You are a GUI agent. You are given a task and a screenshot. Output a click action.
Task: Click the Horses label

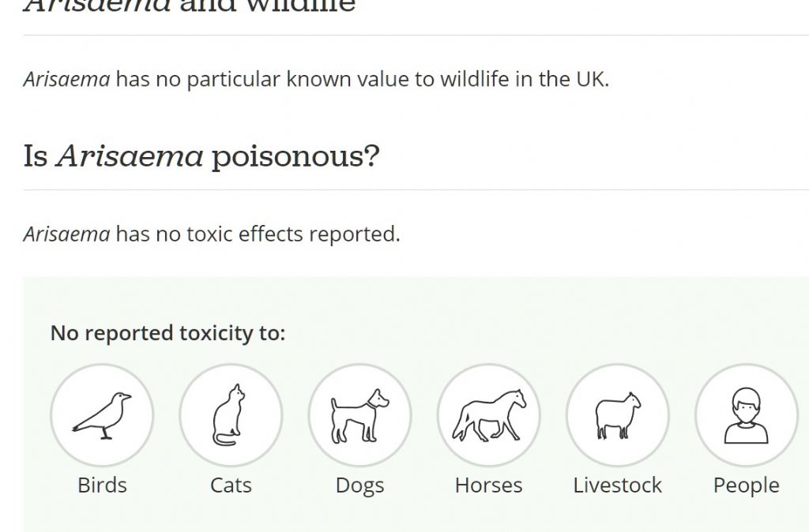489,485
